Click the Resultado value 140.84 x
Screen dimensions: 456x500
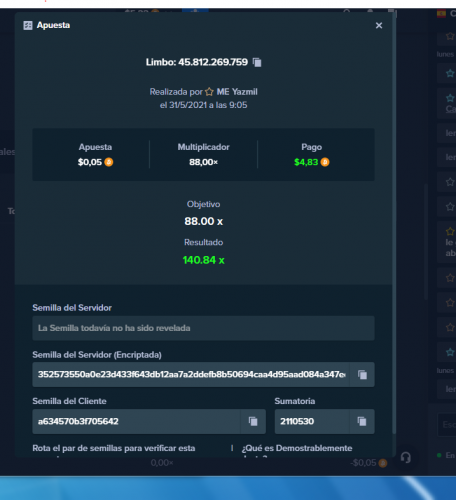203,260
